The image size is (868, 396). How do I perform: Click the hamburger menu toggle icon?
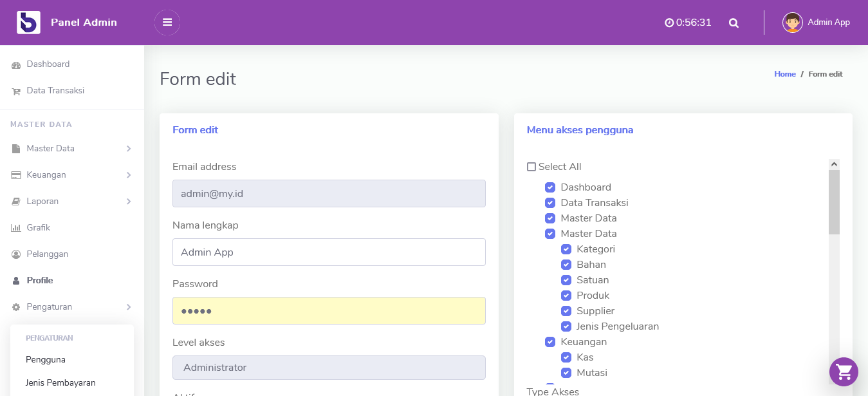[167, 23]
